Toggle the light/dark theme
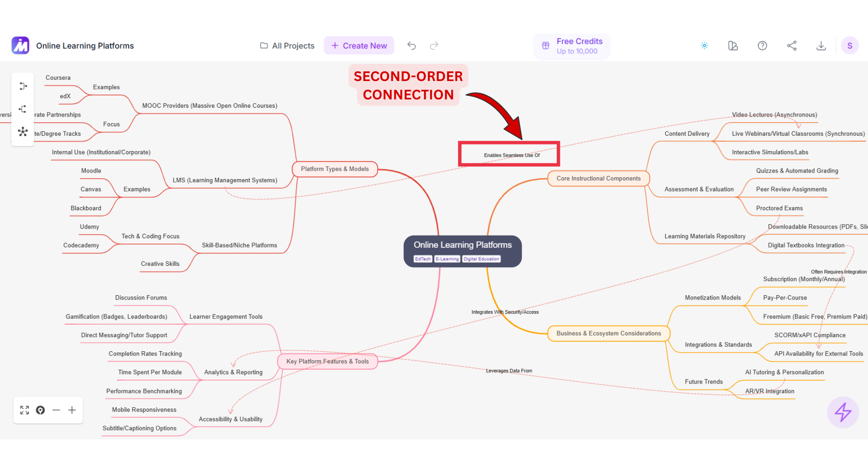Image resolution: width=868 pixels, height=473 pixels. pos(704,45)
